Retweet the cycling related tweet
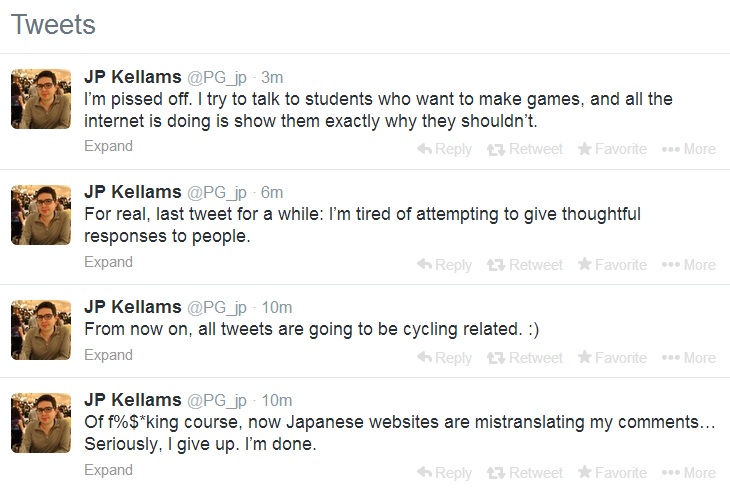The image size is (730, 490). 525,357
